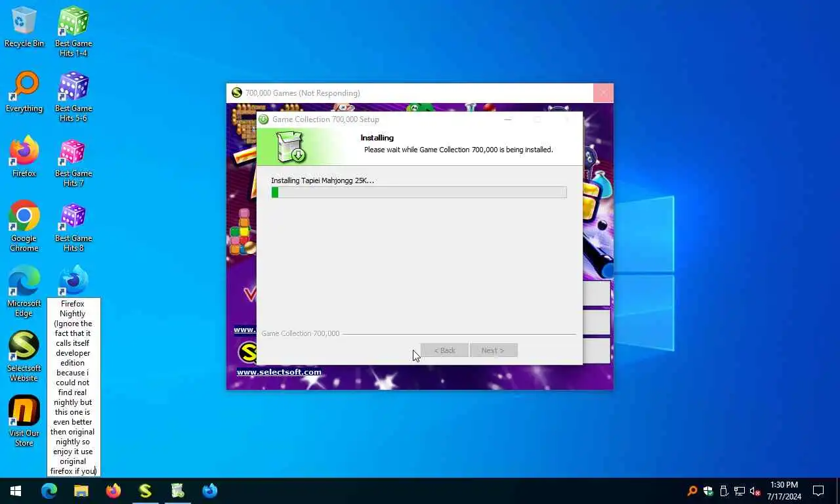840x504 pixels.
Task: Switch to the installer setup taskbar icon
Action: pyautogui.click(x=177, y=491)
